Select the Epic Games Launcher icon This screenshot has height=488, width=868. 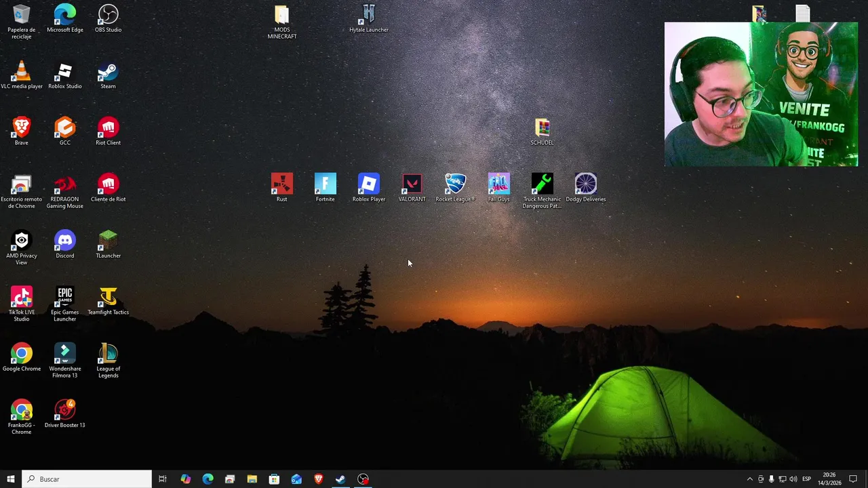pos(65,304)
